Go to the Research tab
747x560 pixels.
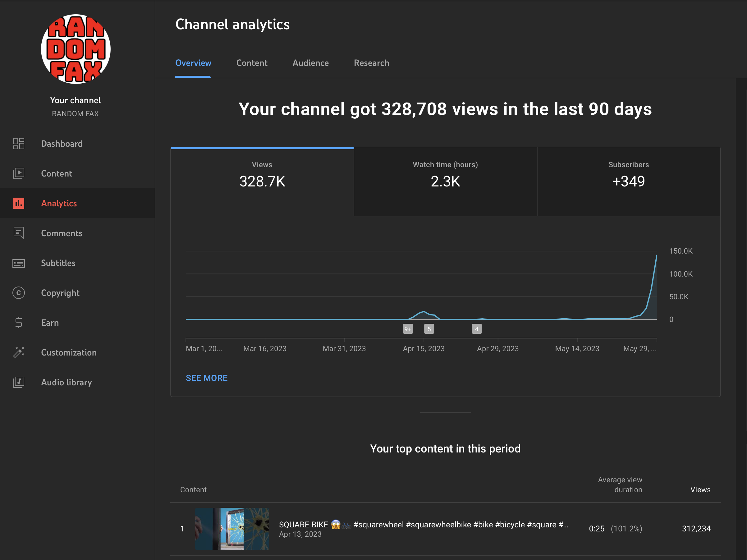[371, 63]
